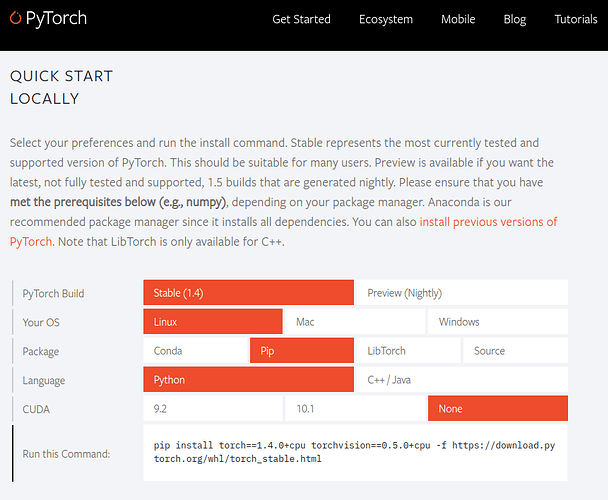608x500 pixels.
Task: Select the Conda package option
Action: (x=195, y=351)
